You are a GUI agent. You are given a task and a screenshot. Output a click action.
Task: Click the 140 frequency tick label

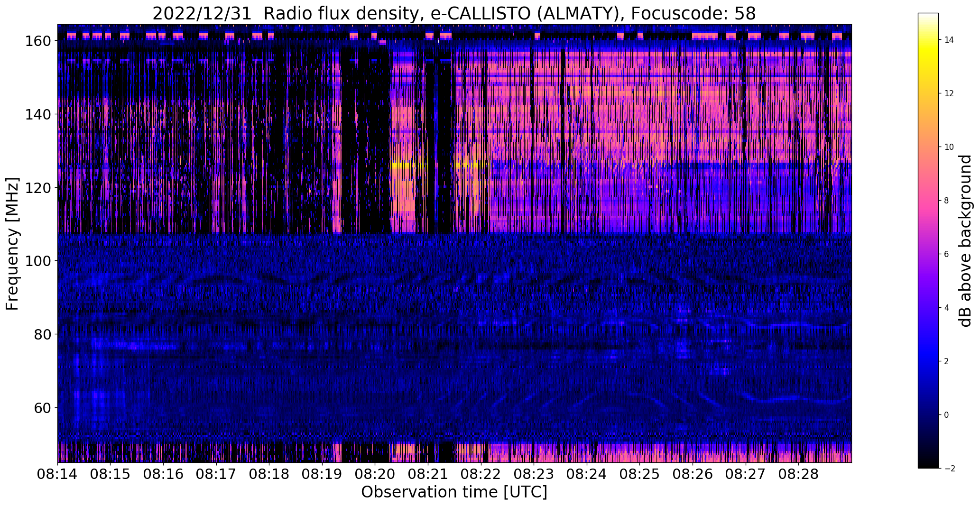tap(38, 114)
